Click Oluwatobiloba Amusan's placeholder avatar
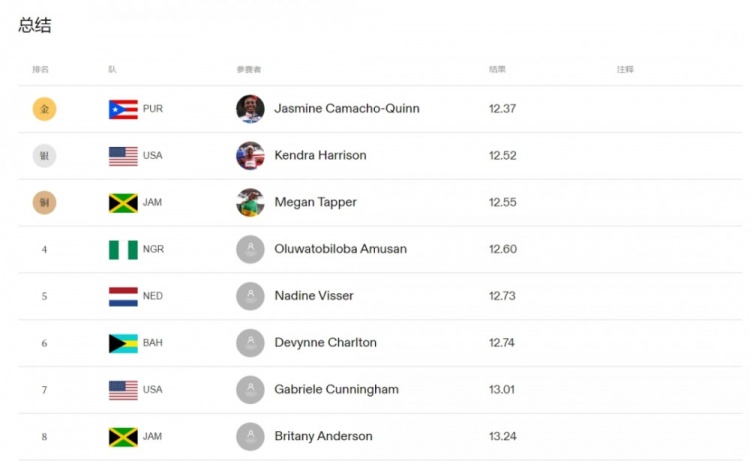This screenshot has height=461, width=750. pyautogui.click(x=250, y=249)
